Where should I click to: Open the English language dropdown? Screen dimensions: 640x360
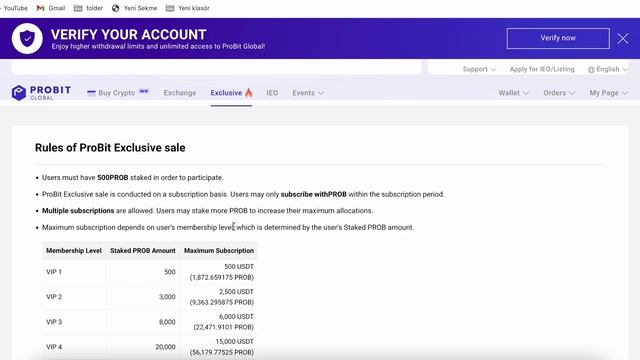[608, 69]
